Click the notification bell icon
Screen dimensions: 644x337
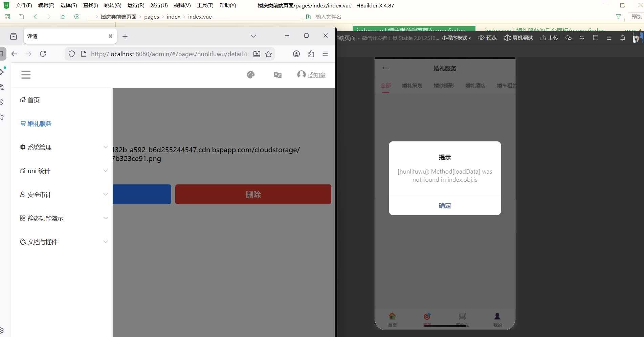[x=623, y=38]
